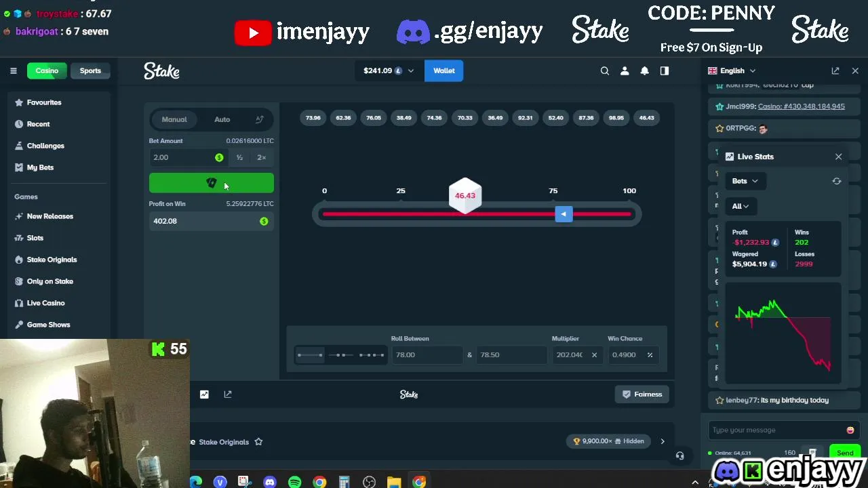868x488 pixels.
Task: Open the hamburger menu in the sidebar
Action: click(x=13, y=70)
